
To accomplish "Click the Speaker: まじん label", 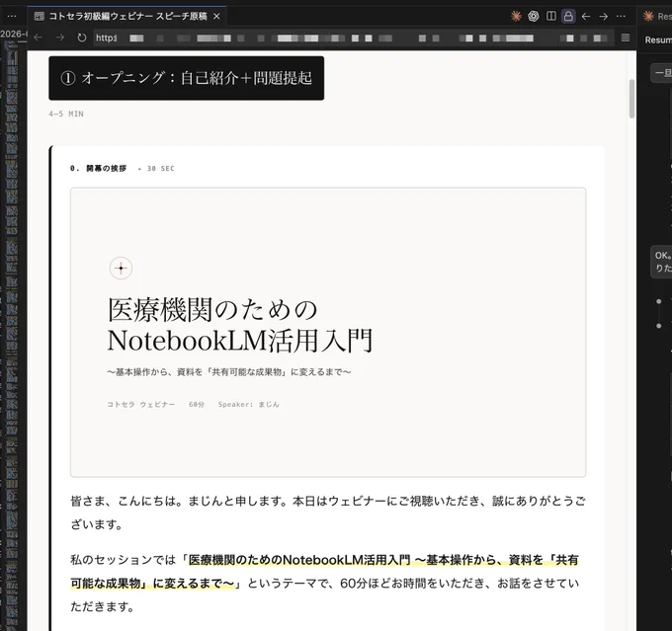I will [249, 405].
